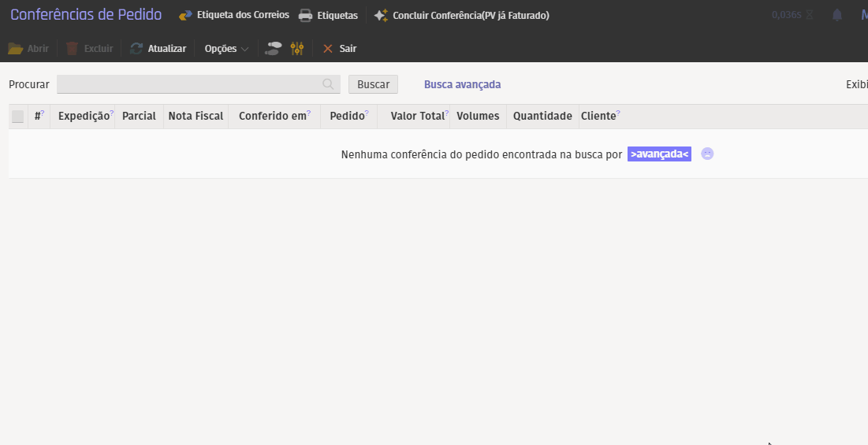Click the Sair toolbar item
This screenshot has width=868, height=445.
pyautogui.click(x=340, y=49)
